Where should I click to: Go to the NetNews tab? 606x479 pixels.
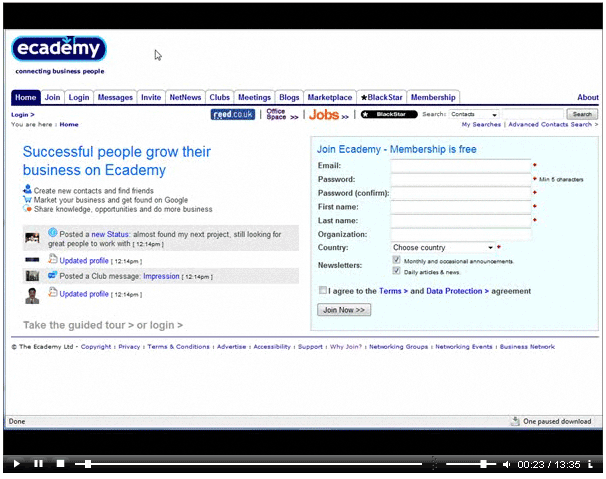tap(185, 97)
